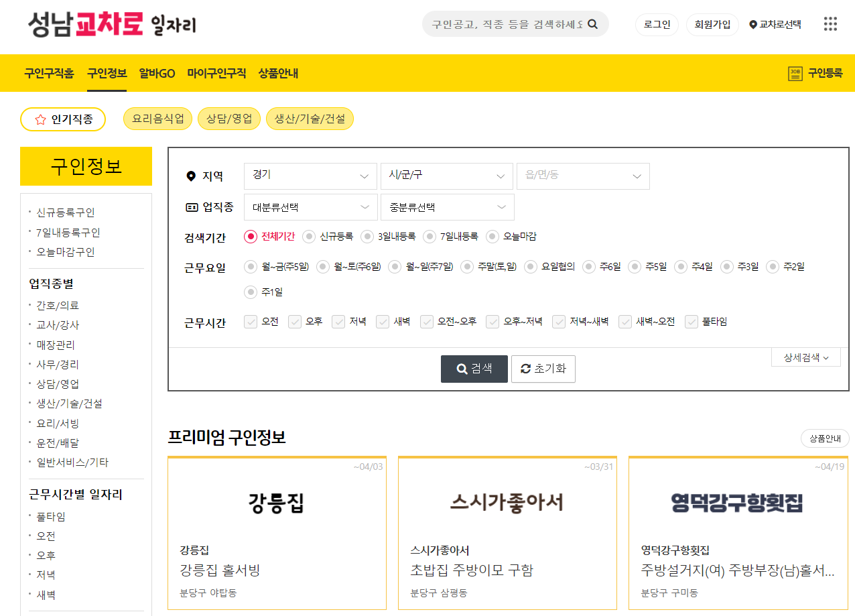This screenshot has height=616, width=855.
Task: Select the 오늘마감 radio button
Action: [x=493, y=236]
